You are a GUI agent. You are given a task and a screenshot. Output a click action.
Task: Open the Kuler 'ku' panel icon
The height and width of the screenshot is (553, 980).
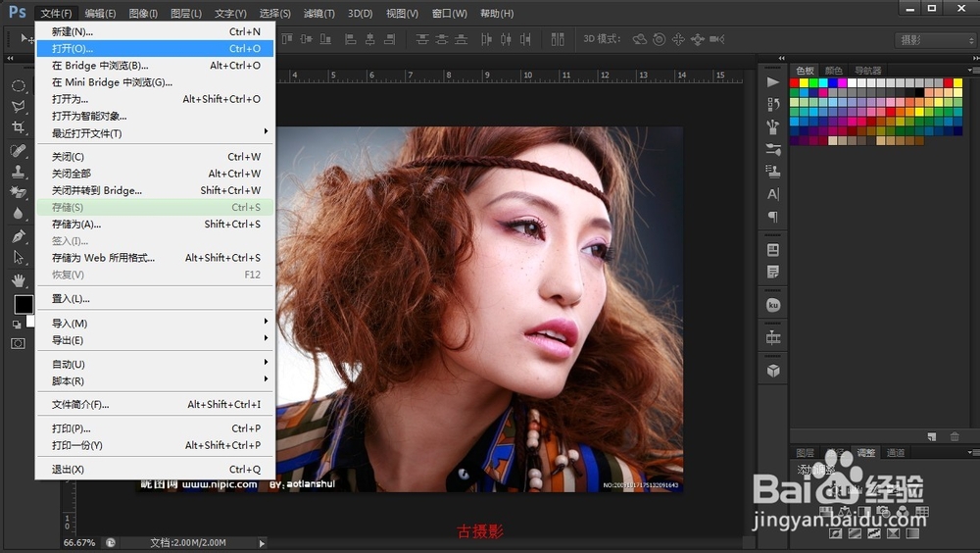tap(773, 306)
